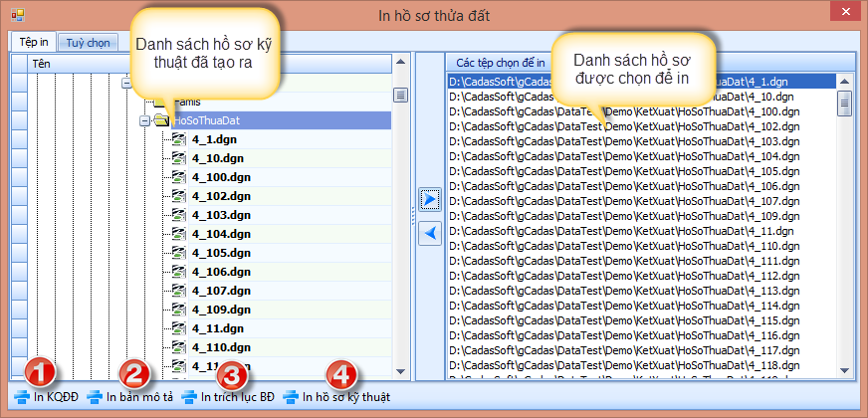Click the file icon beside 4_105.dgn
Image resolution: width=868 pixels, height=418 pixels.
point(179,253)
